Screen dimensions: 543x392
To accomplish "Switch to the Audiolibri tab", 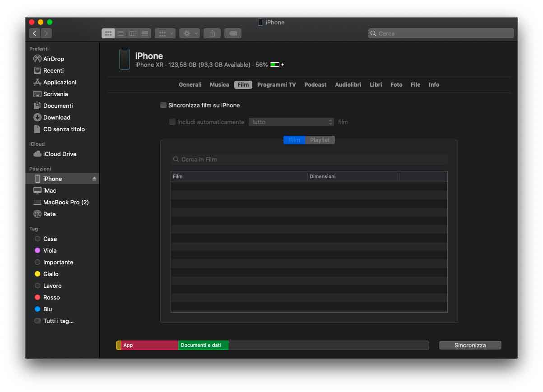I will click(348, 85).
